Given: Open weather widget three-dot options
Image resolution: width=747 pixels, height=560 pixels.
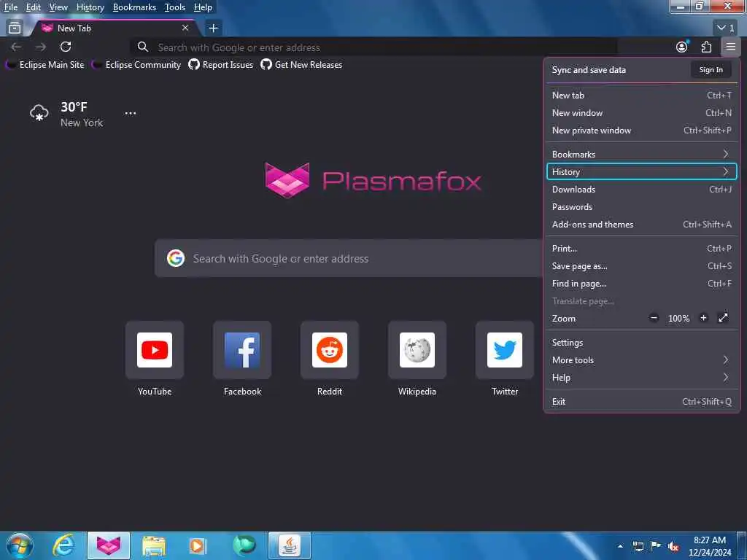Looking at the screenshot, I should [130, 113].
